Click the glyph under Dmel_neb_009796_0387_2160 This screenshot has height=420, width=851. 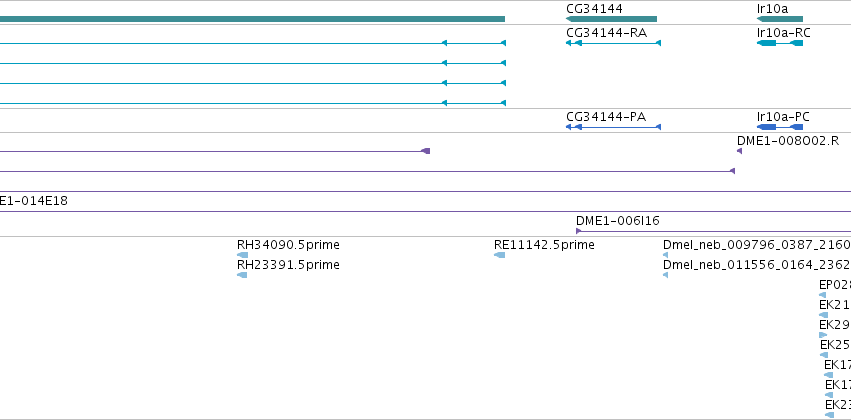(x=665, y=255)
